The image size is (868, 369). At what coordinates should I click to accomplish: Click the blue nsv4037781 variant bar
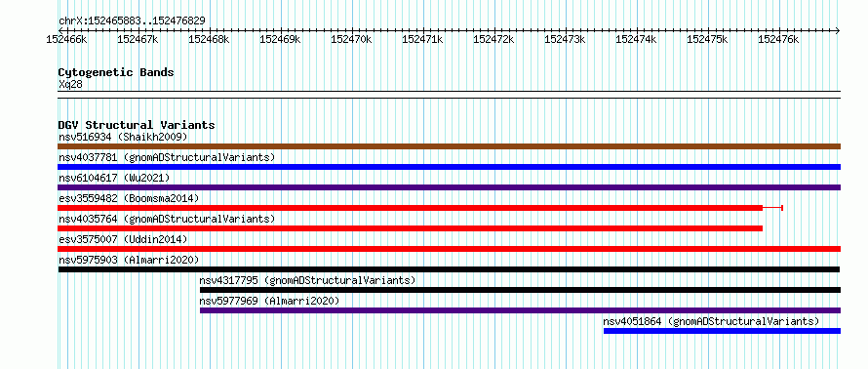click(x=449, y=167)
